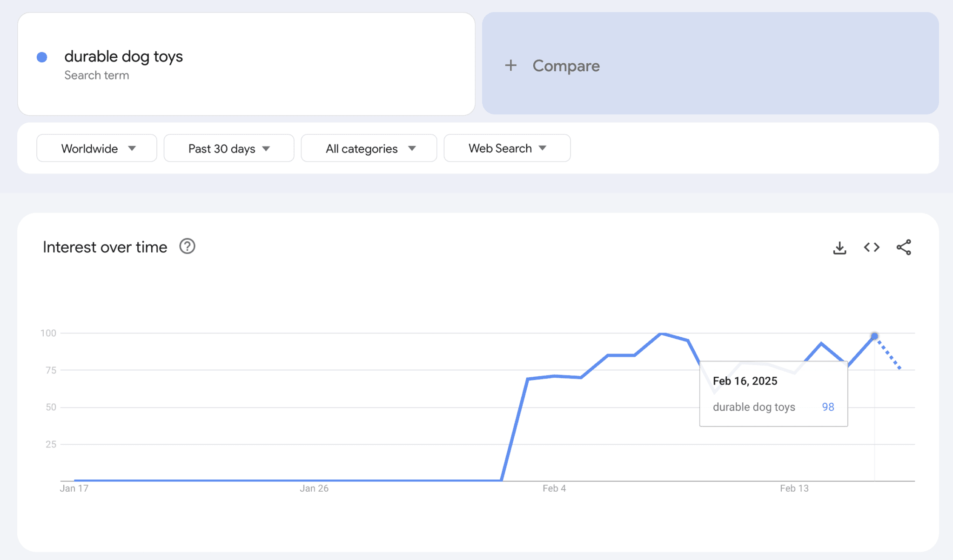Download the Interest over time data as CSV
The image size is (953, 560).
pyautogui.click(x=839, y=247)
